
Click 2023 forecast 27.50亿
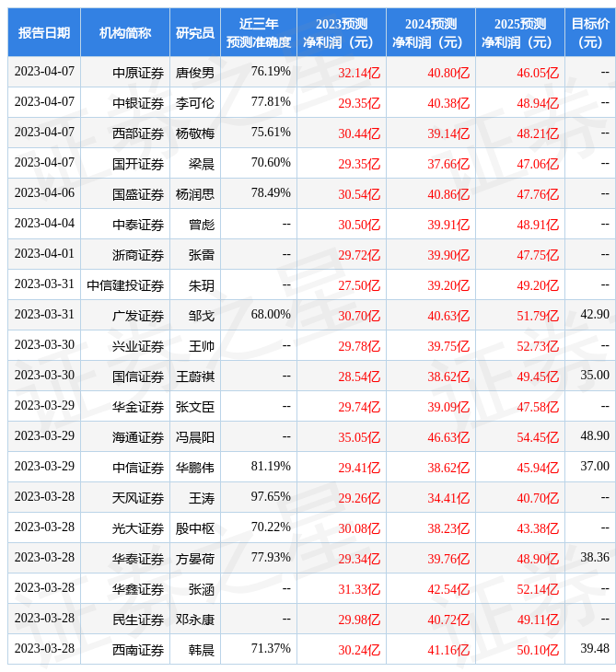point(359,285)
